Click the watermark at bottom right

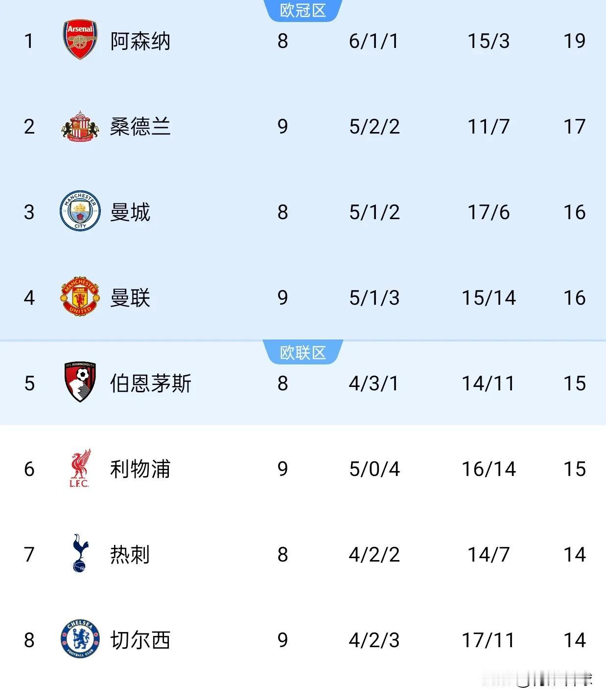point(542,680)
